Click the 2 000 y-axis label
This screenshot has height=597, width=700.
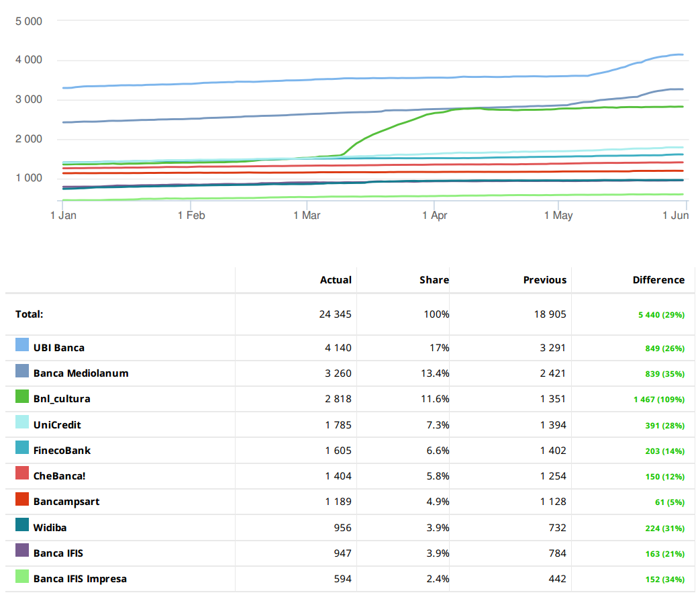click(29, 139)
